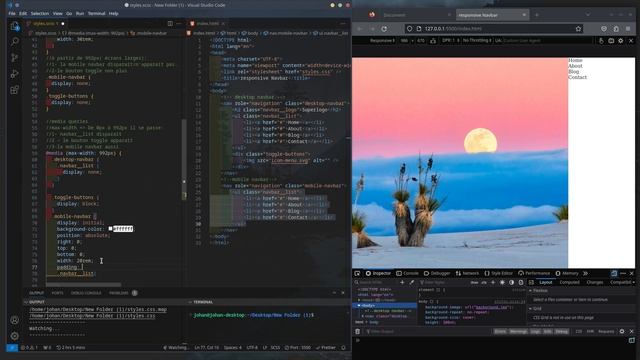Open DevTools more options menu
The width and height of the screenshot is (640, 360).
click(x=623, y=273)
